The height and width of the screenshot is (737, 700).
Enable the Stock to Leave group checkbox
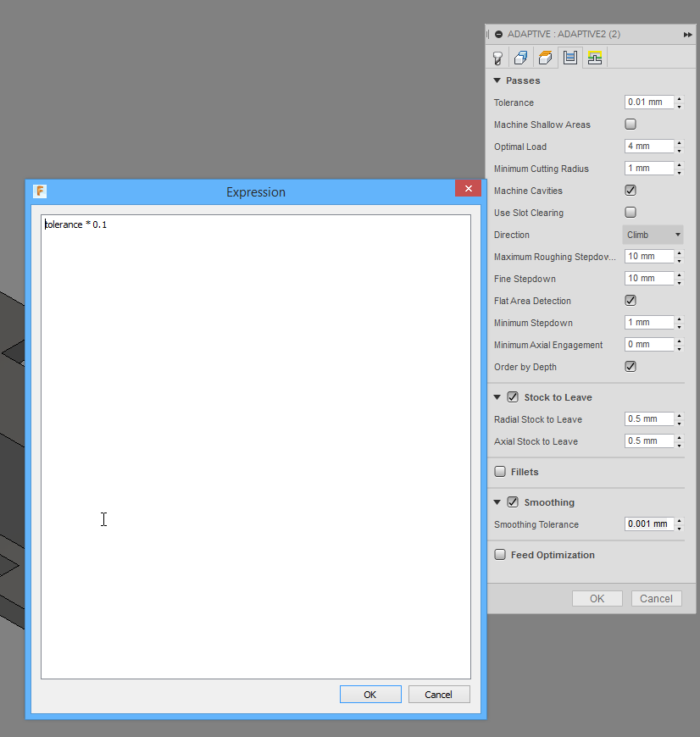point(513,396)
